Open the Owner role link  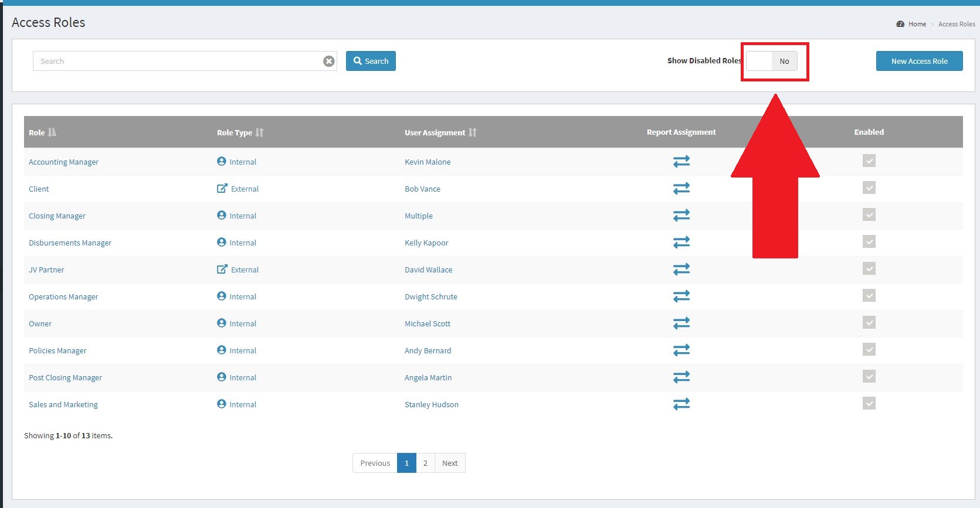click(x=40, y=323)
